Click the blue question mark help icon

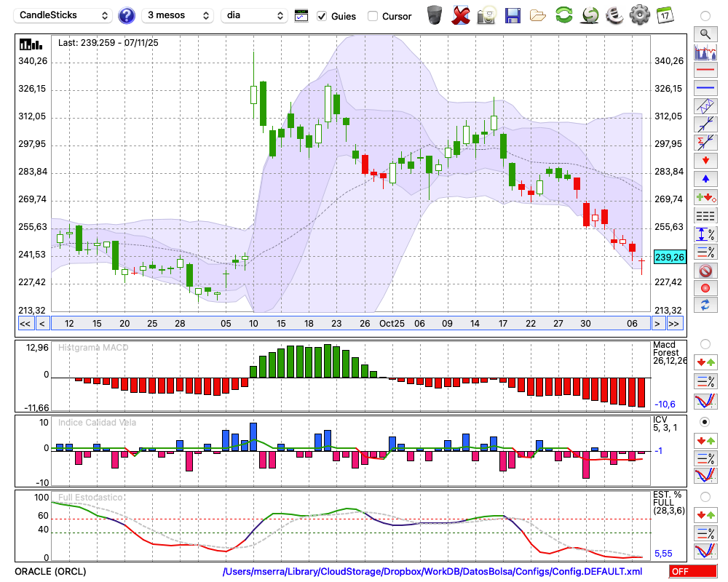coord(127,15)
